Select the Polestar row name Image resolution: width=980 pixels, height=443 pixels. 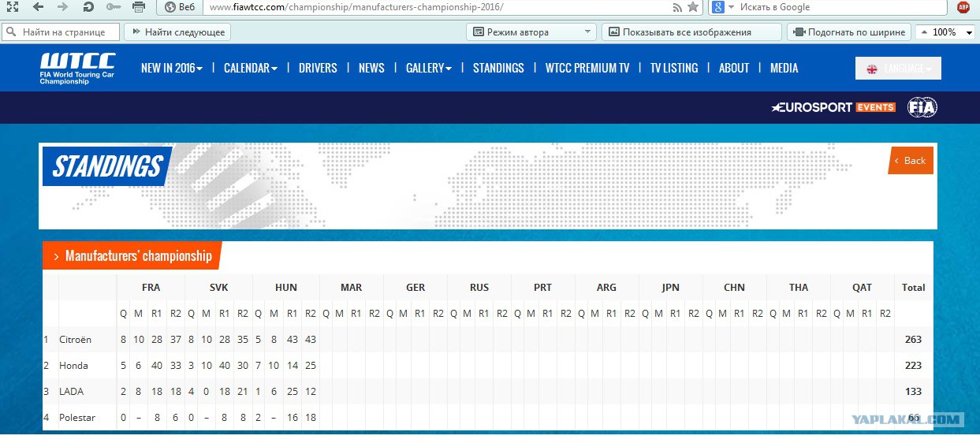coord(77,417)
